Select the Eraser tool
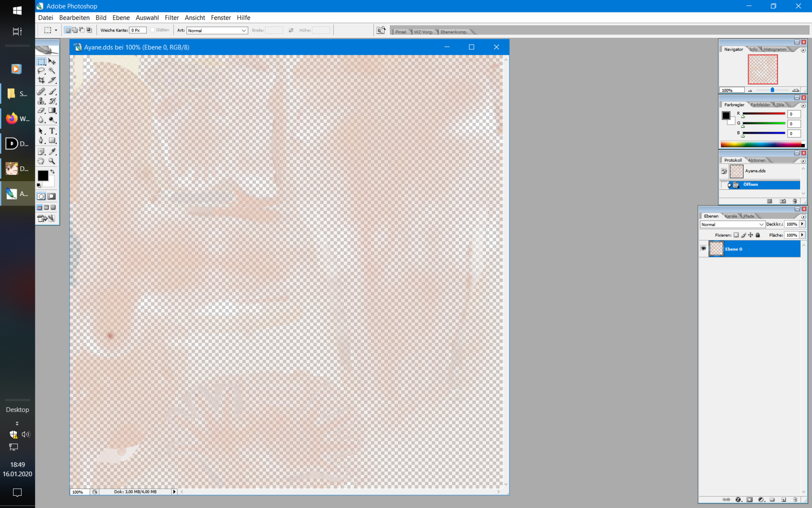The image size is (812, 508). 41,111
